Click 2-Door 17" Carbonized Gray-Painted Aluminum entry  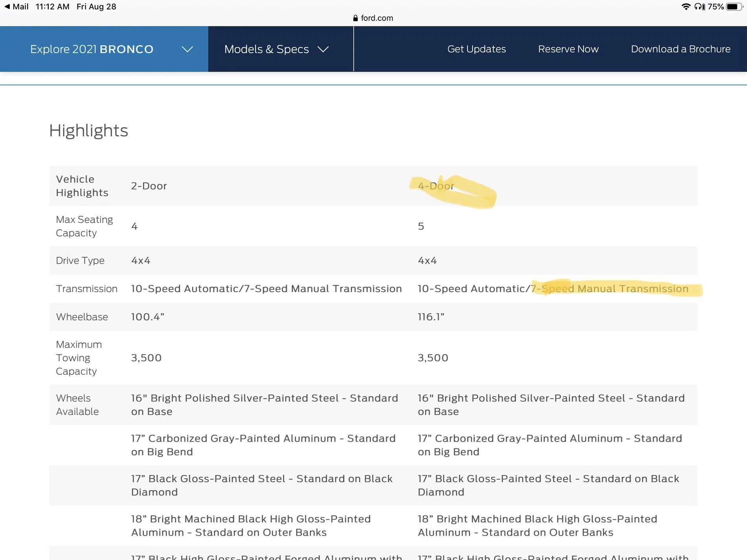click(x=263, y=445)
